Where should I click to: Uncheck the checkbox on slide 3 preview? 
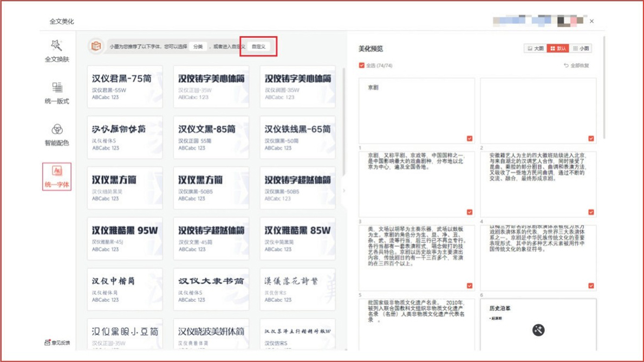(x=470, y=212)
